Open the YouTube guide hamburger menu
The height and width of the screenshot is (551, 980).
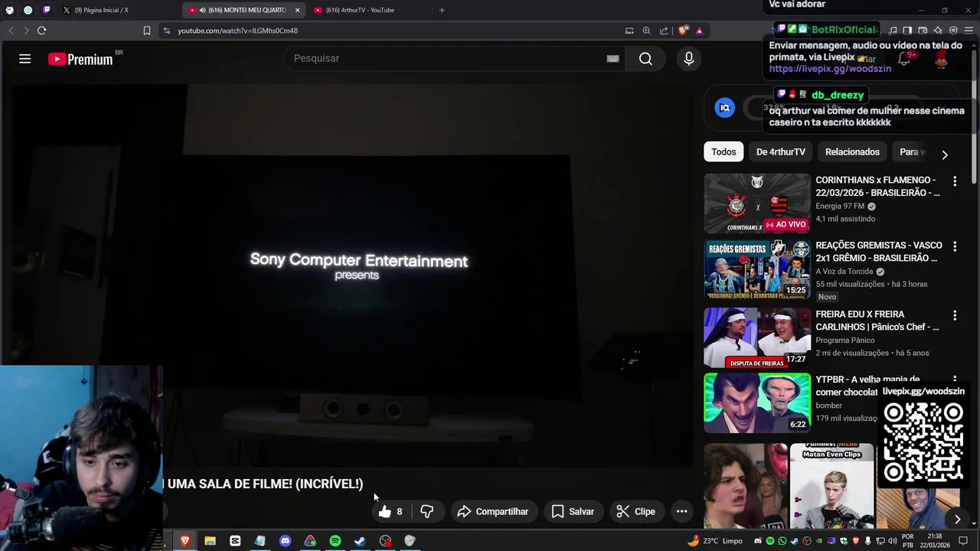coord(24,59)
